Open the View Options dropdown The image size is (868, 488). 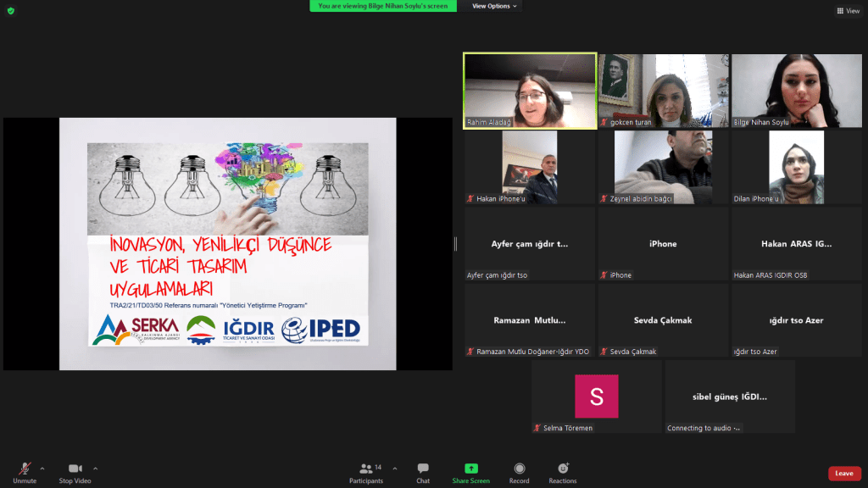pos(494,6)
